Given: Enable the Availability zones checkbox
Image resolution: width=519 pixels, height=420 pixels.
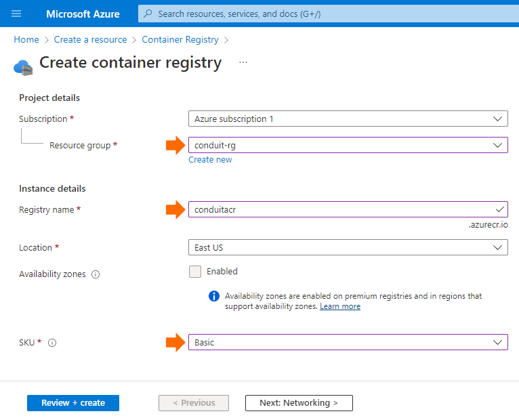Looking at the screenshot, I should click(x=195, y=272).
